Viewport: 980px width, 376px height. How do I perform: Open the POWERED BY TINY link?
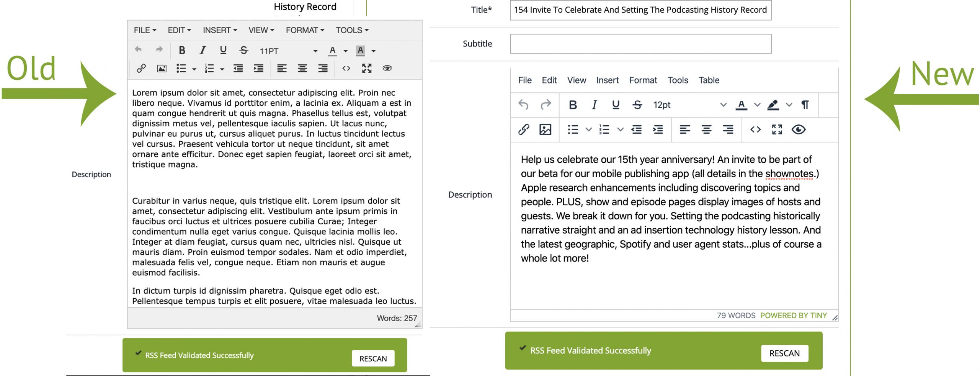[793, 316]
